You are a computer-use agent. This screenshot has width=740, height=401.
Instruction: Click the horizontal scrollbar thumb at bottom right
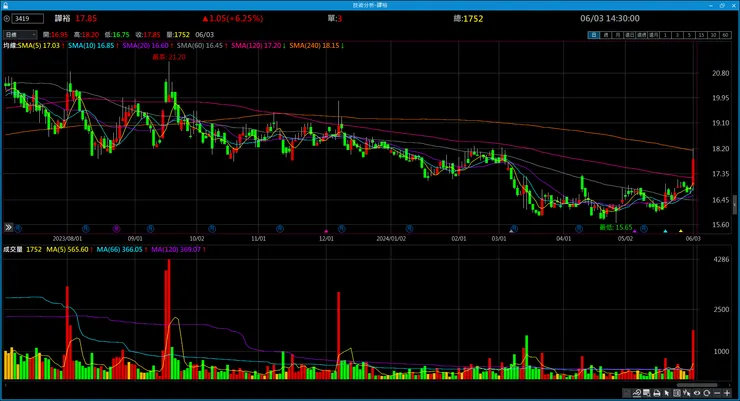point(697,385)
